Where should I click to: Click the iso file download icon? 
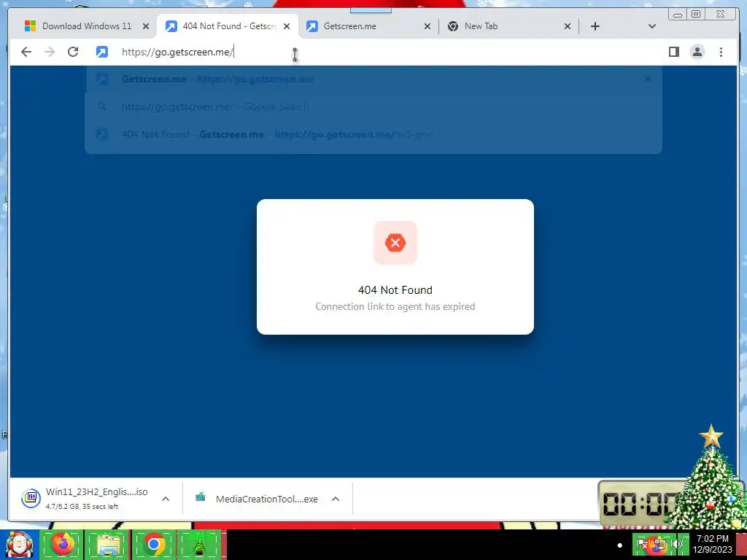tap(31, 498)
